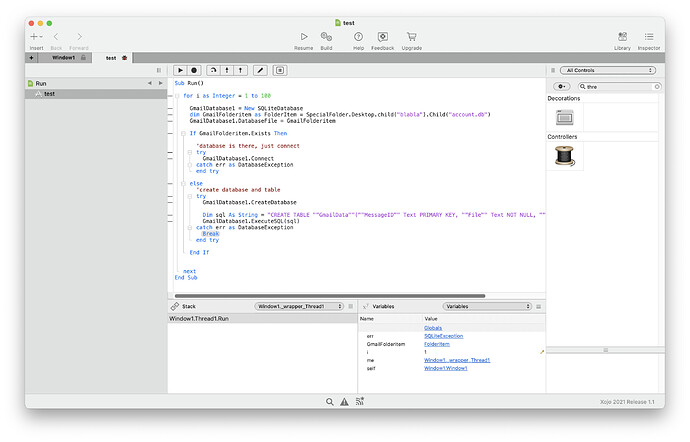Click debugger Stop button
The height and width of the screenshot is (442, 690).
pyautogui.click(x=194, y=70)
